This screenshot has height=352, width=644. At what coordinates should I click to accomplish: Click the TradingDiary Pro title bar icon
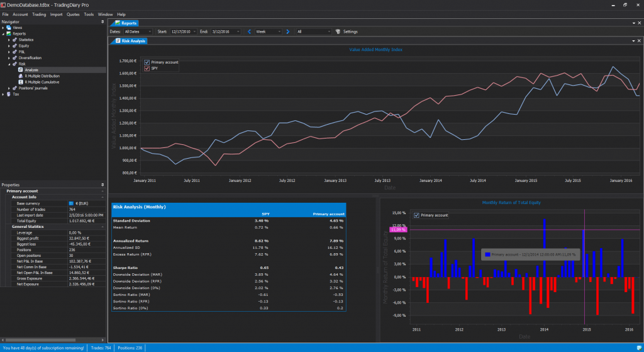(3, 5)
